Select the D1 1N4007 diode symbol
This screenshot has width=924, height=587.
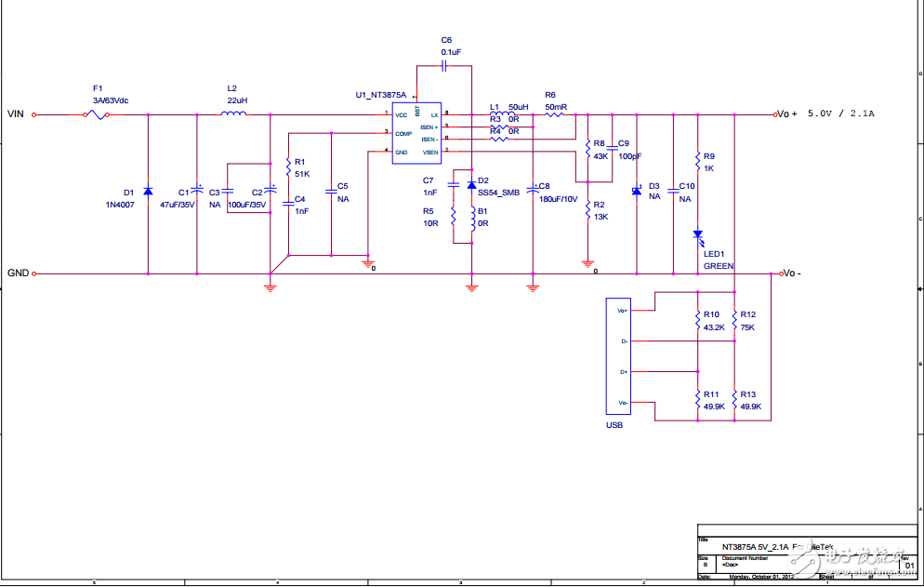[147, 191]
